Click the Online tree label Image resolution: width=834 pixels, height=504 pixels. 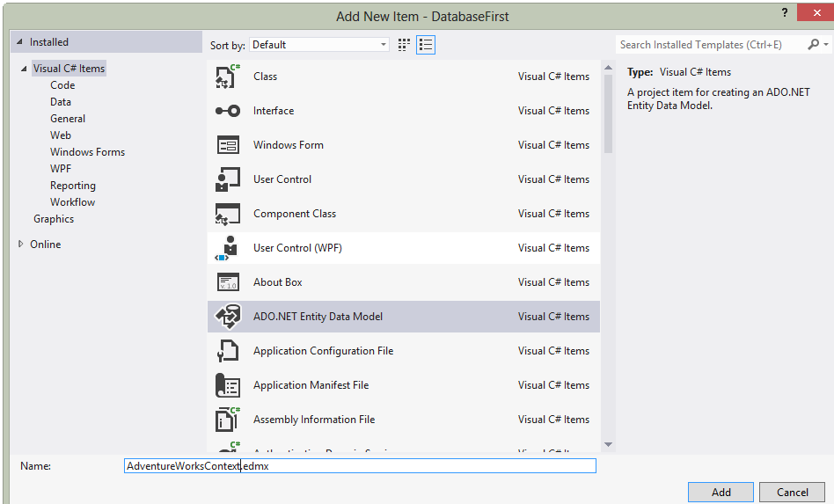click(45, 244)
